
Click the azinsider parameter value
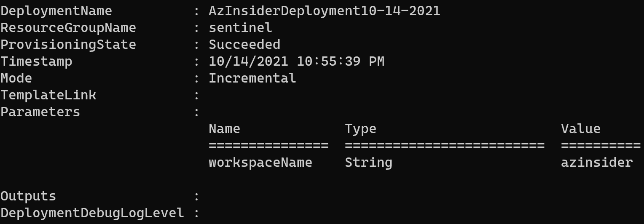[597, 163]
